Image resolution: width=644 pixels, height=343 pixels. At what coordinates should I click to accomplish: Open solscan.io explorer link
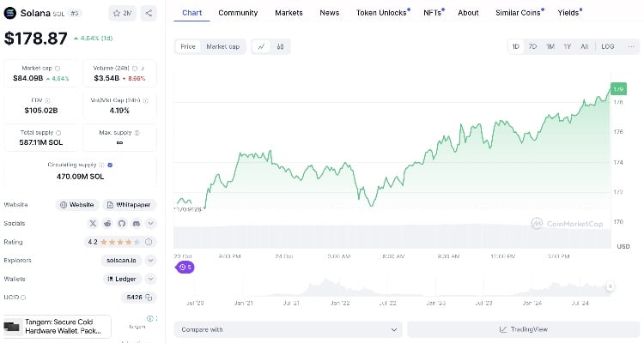tap(121, 261)
